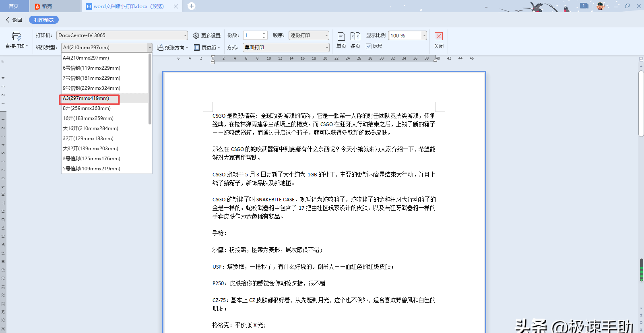Screen dimensions: 644x333
Task: Open more settings gear option
Action: point(207,35)
